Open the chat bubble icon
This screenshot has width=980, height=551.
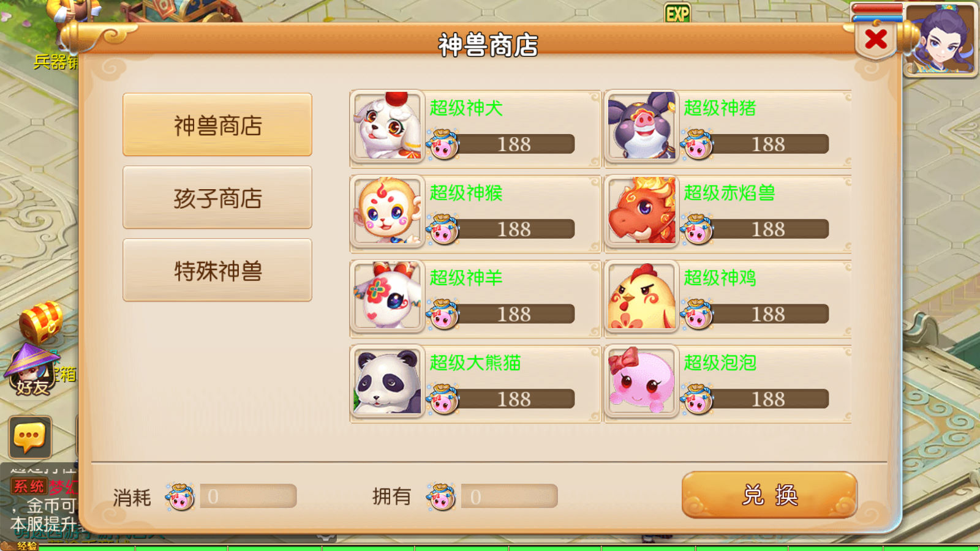(29, 438)
